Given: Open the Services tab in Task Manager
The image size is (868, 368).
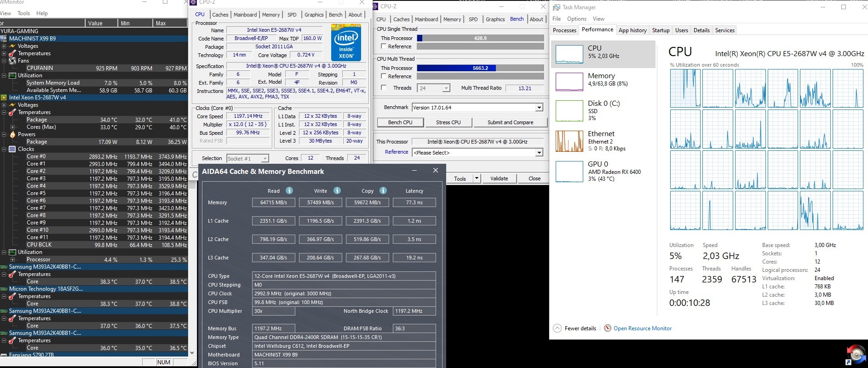Looking at the screenshot, I should point(724,30).
